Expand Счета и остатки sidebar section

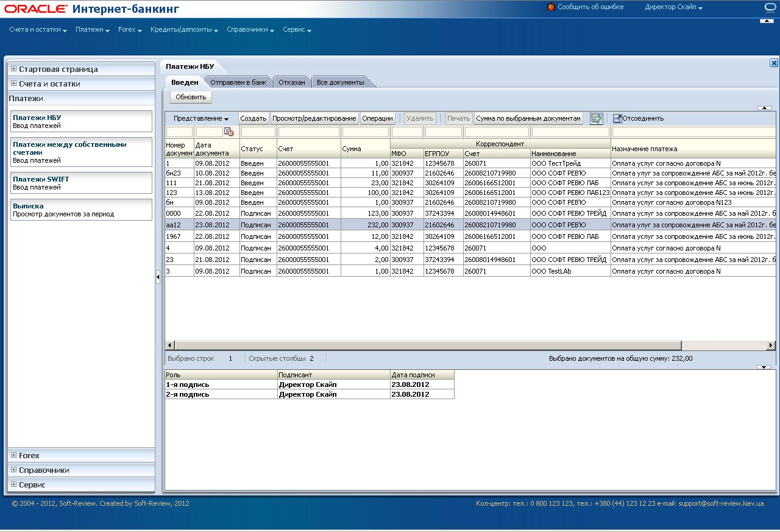pos(13,83)
